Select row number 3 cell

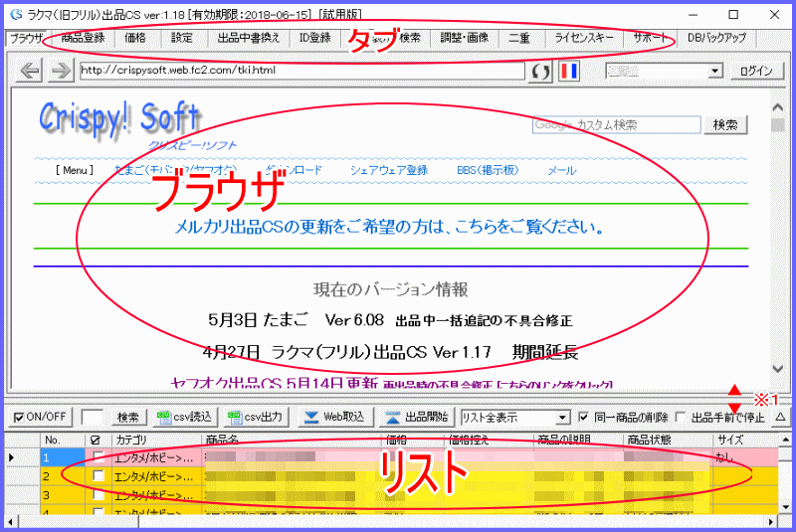click(x=63, y=494)
